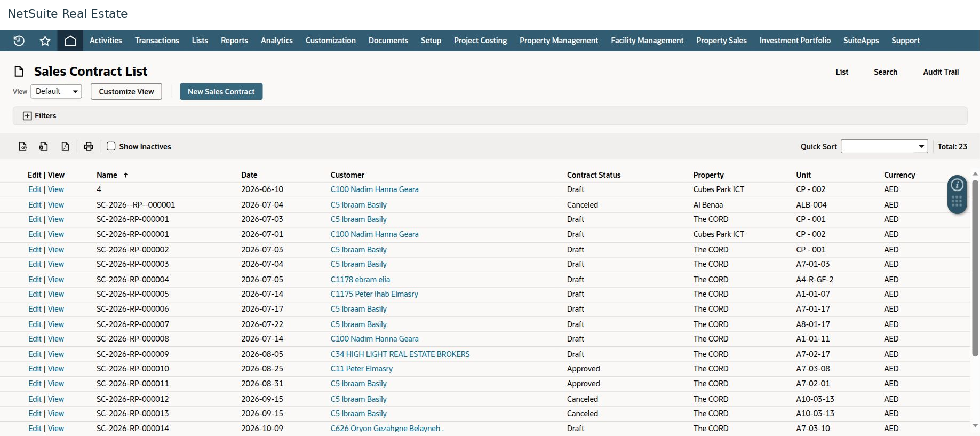Click the New Sales Contract button

click(221, 91)
